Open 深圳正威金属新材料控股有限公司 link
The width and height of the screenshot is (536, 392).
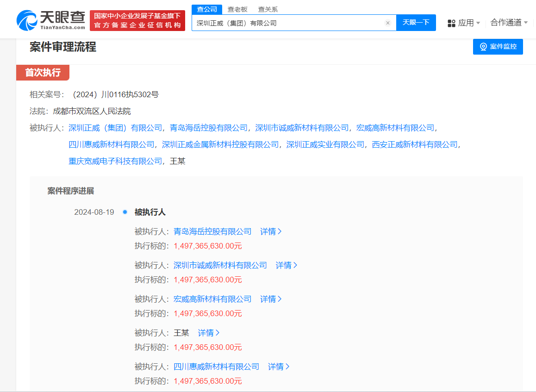[220, 144]
